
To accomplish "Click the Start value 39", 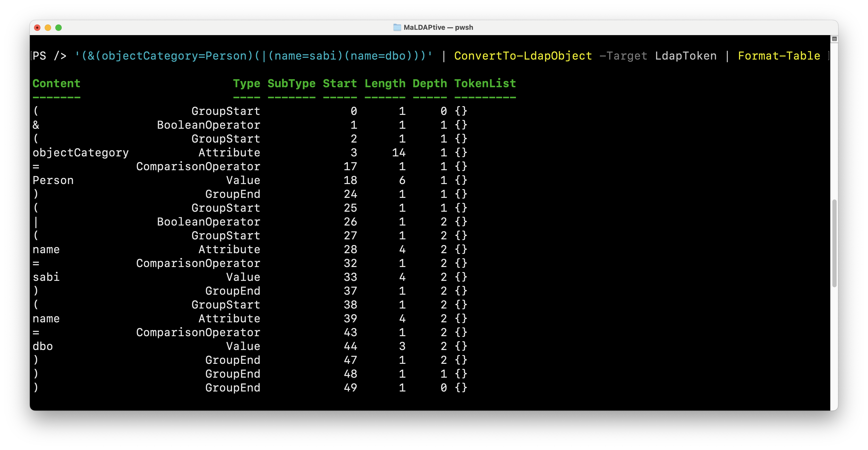I will (x=350, y=319).
